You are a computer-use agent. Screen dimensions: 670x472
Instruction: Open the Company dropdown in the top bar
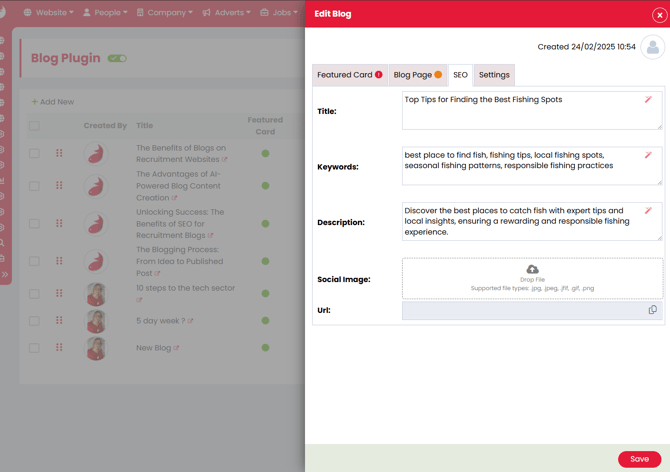coord(165,13)
